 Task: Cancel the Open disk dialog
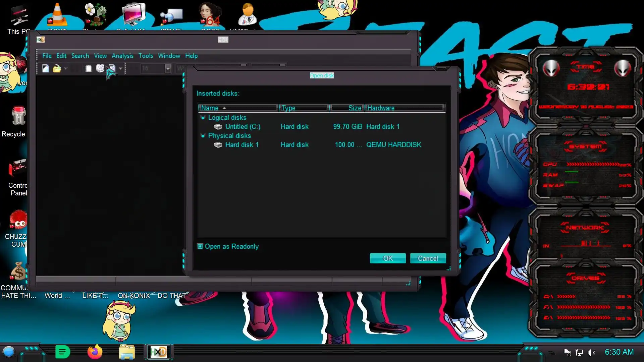pyautogui.click(x=428, y=258)
